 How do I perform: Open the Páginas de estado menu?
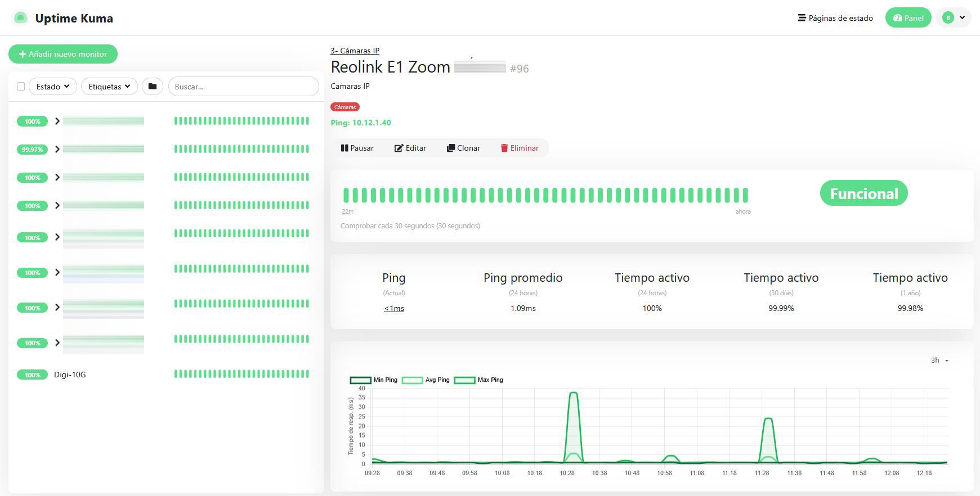pos(835,18)
